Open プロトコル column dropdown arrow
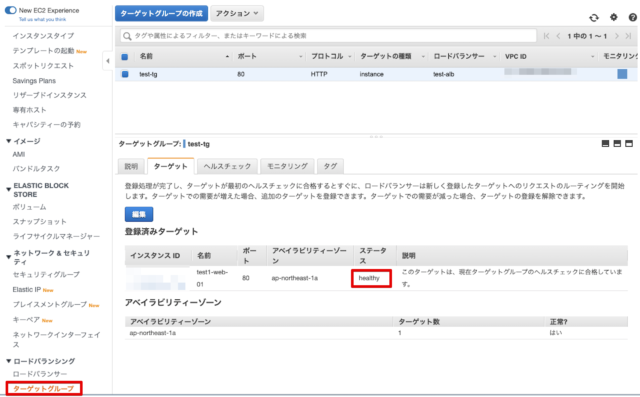 coord(350,56)
